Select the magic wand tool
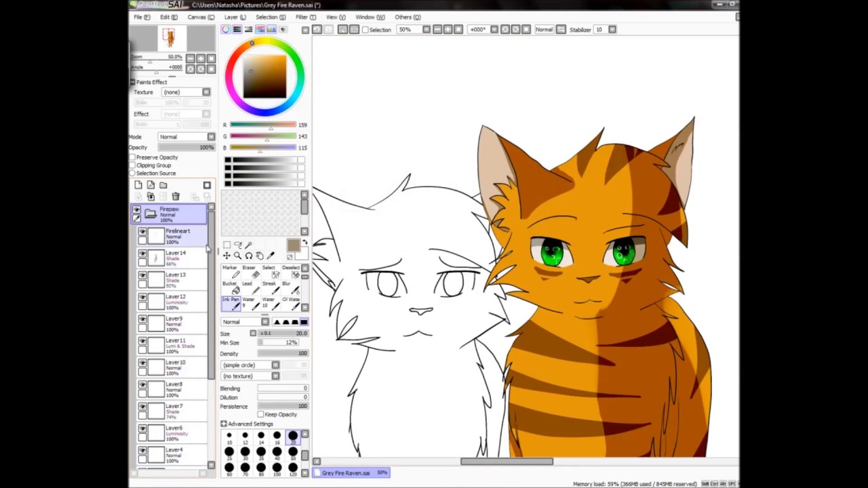This screenshot has height=488, width=868. [248, 245]
